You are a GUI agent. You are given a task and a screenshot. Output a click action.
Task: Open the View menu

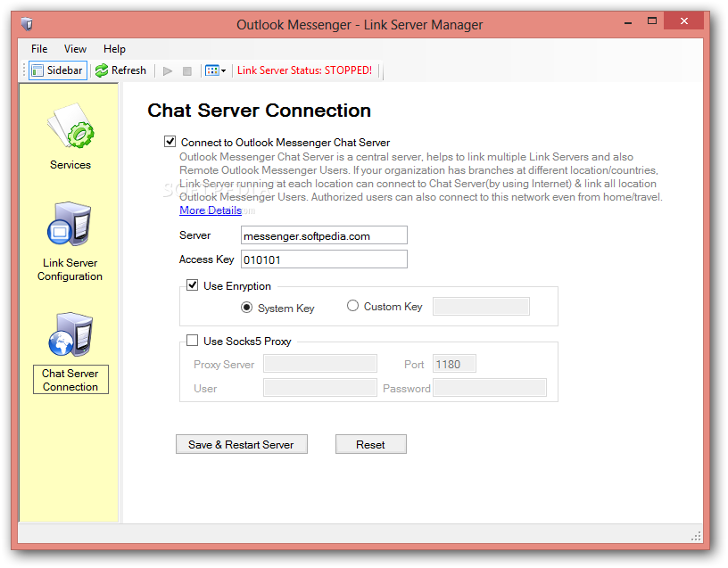(75, 49)
